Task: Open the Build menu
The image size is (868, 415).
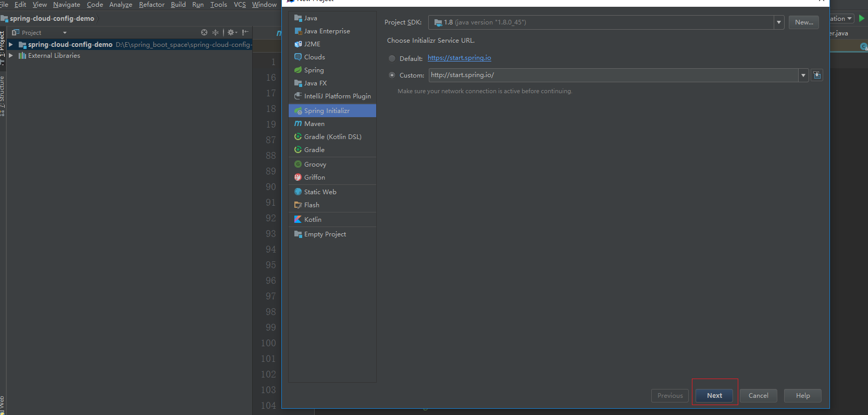Action: point(178,5)
